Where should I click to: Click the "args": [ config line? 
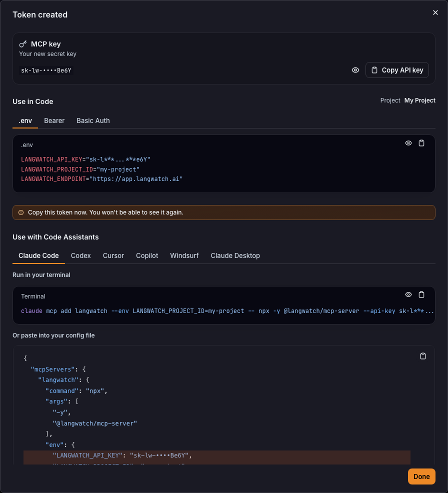(x=62, y=401)
